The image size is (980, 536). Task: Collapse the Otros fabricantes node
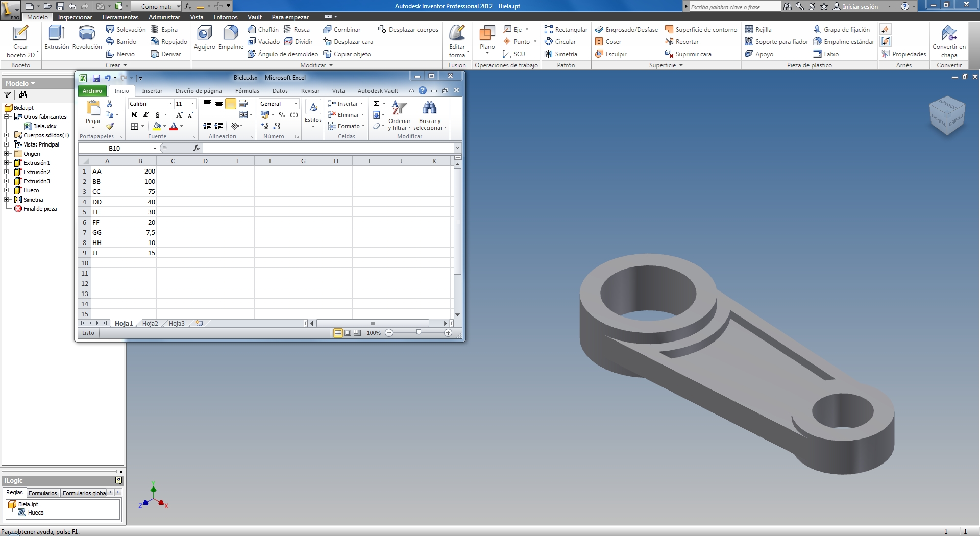pyautogui.click(x=7, y=117)
